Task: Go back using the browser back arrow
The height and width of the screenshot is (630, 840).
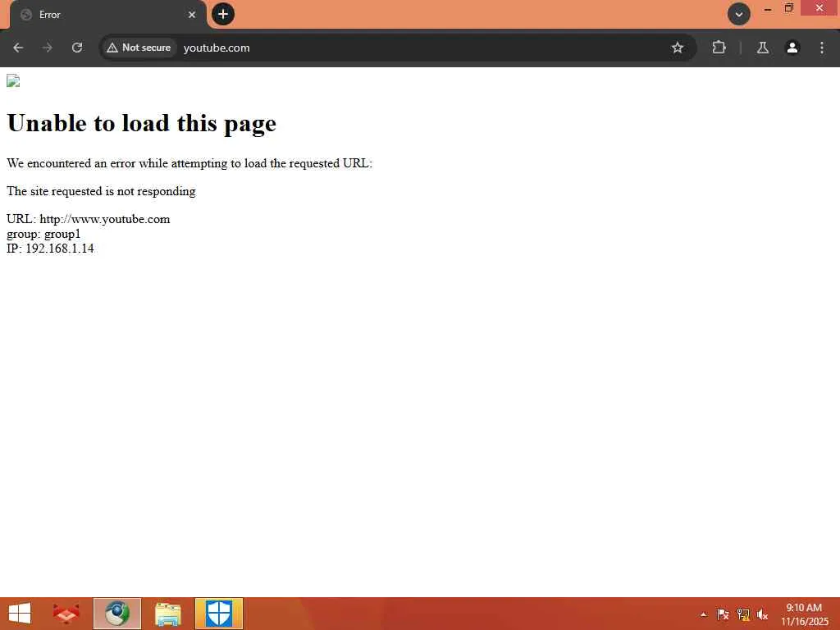Action: tap(18, 48)
